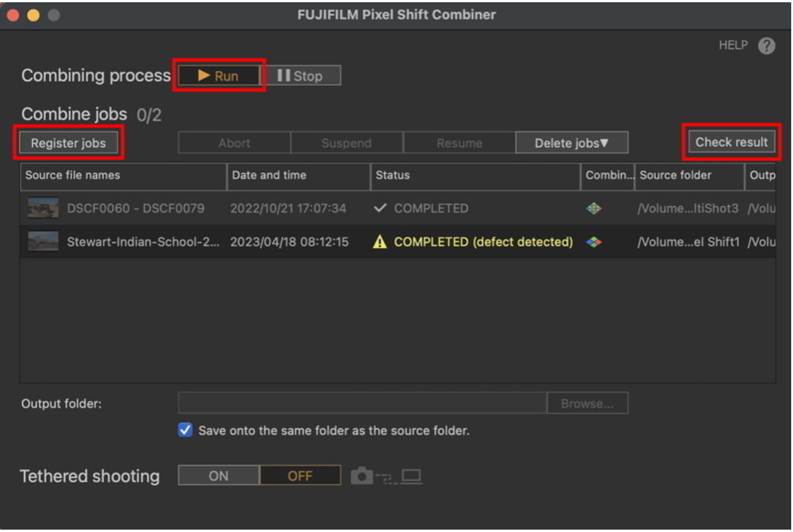
Task: Click the play triangle inside the Run button
Action: (x=204, y=75)
